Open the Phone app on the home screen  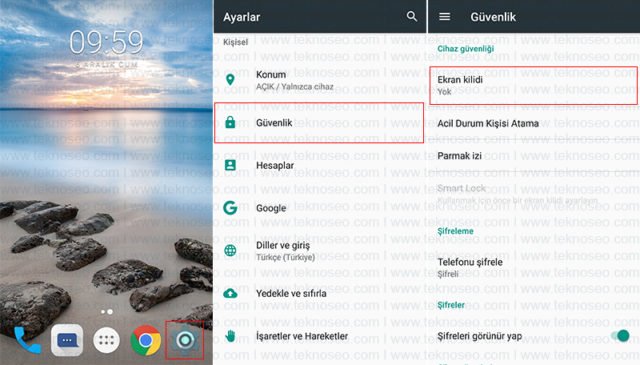[x=27, y=339]
